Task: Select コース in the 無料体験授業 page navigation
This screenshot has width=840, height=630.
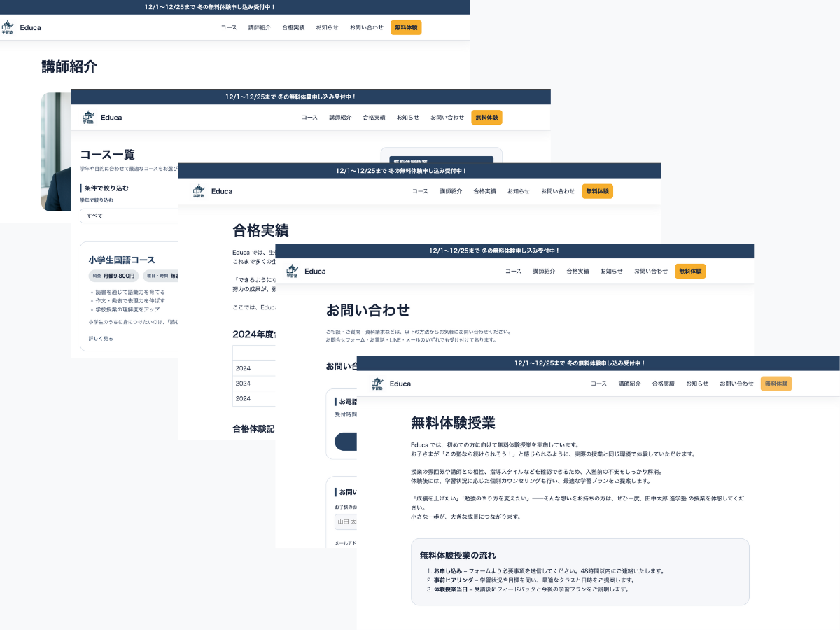Action: (598, 384)
